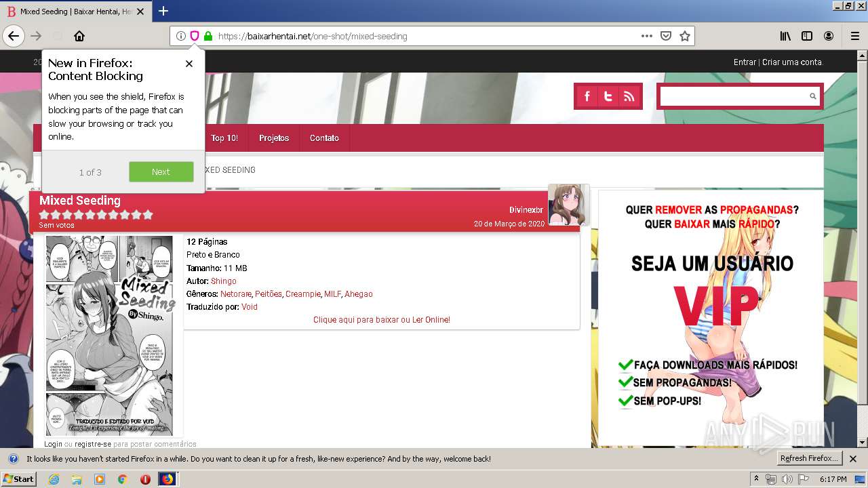
Task: Click Next in the Firefox tour popup
Action: (161, 171)
